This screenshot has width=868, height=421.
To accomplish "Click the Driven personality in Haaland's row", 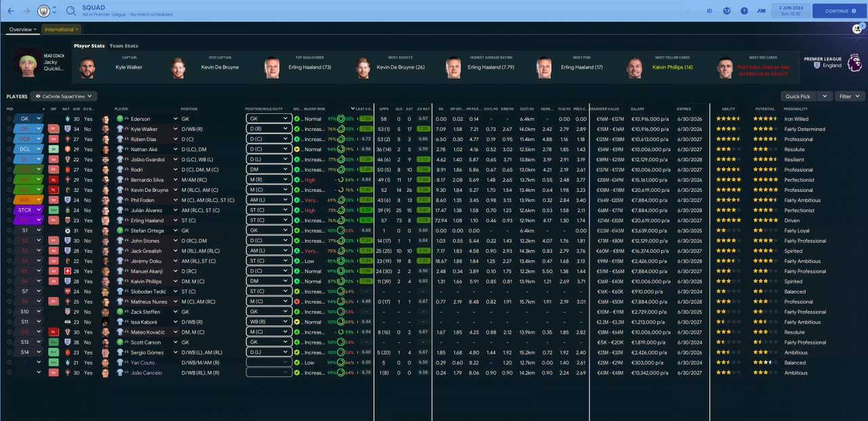I will point(792,220).
